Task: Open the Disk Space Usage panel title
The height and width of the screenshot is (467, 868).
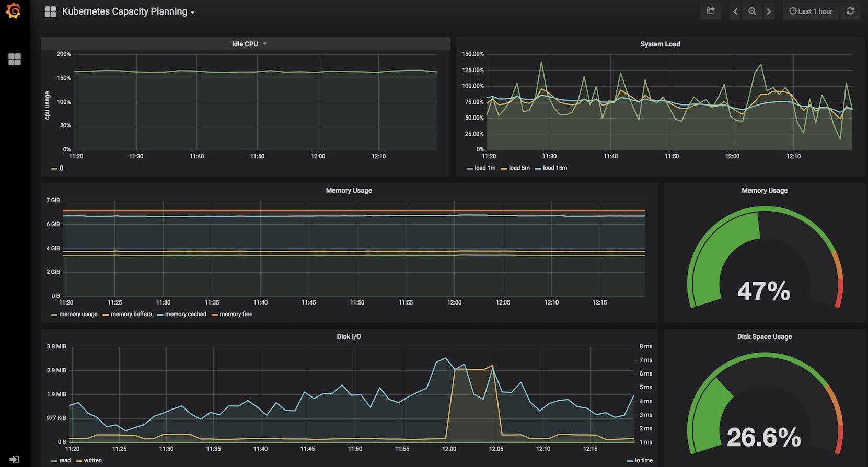Action: pyautogui.click(x=765, y=336)
